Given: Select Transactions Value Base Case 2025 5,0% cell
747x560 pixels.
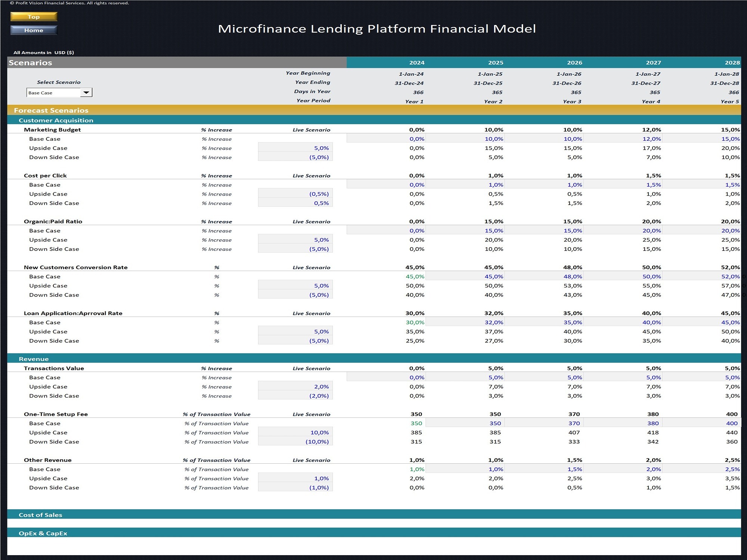Looking at the screenshot, I should pyautogui.click(x=465, y=377).
